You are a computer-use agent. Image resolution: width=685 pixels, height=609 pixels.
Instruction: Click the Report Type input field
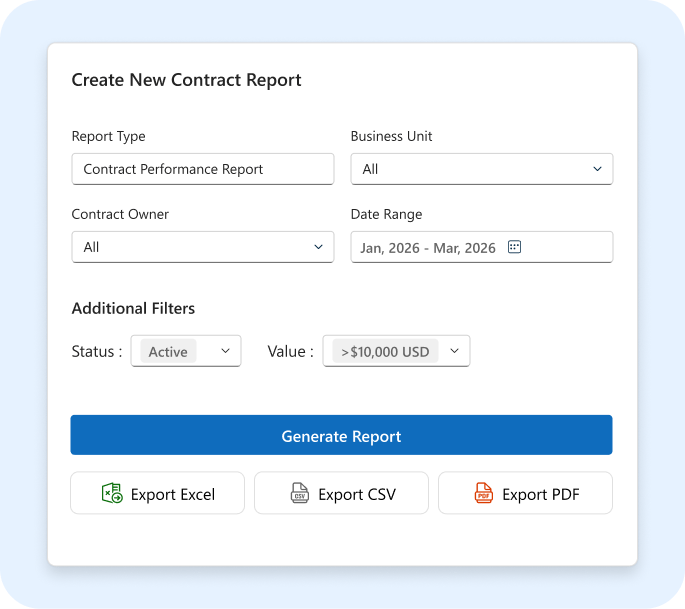pyautogui.click(x=203, y=169)
